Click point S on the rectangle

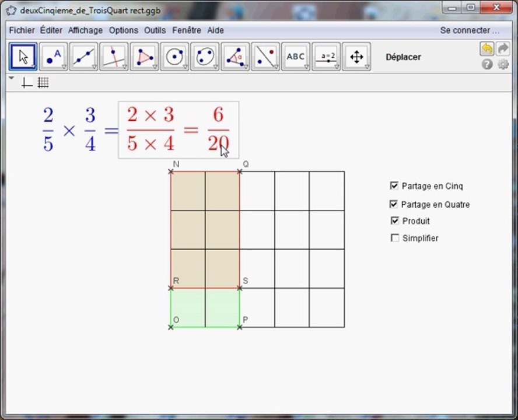tap(240, 289)
